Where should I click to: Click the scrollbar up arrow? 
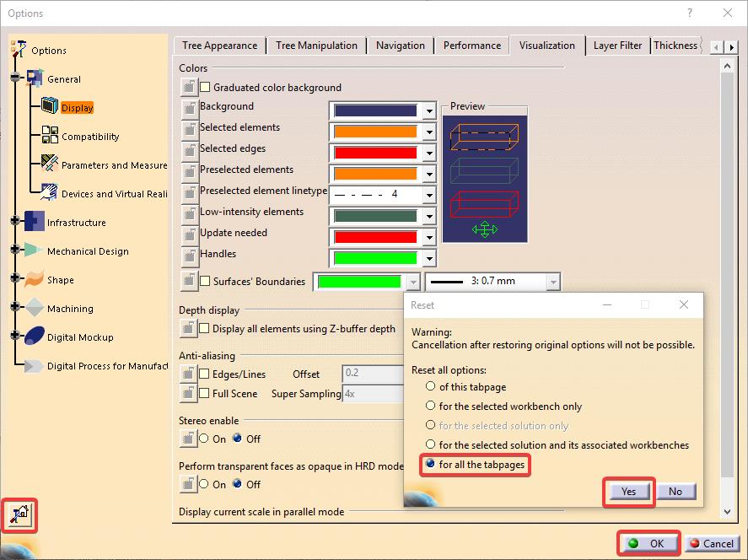tap(727, 67)
